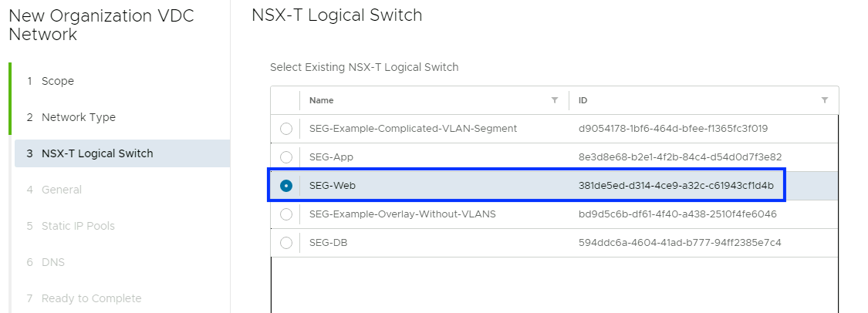Screen dimensions: 868x313
Task: Sort by the ID column header
Action: pyautogui.click(x=583, y=100)
